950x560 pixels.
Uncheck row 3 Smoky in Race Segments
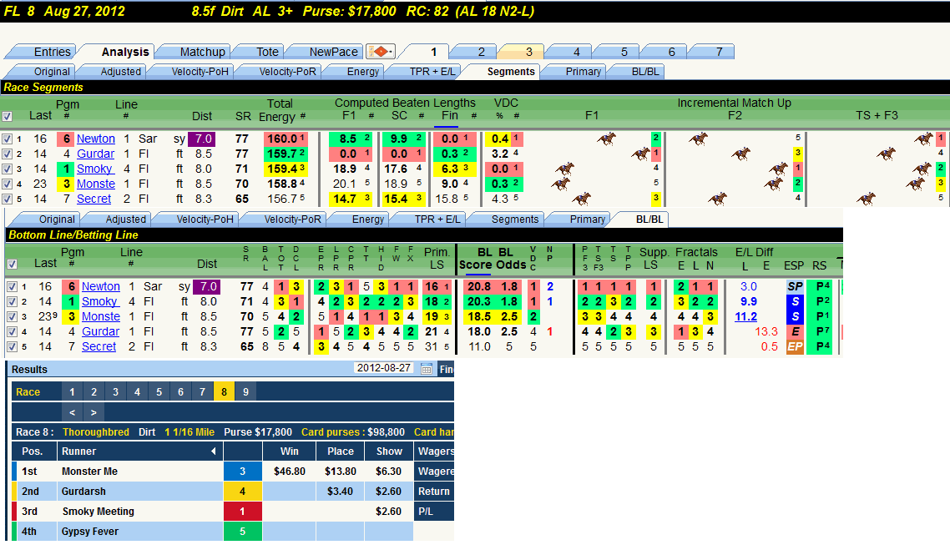pyautogui.click(x=8, y=169)
